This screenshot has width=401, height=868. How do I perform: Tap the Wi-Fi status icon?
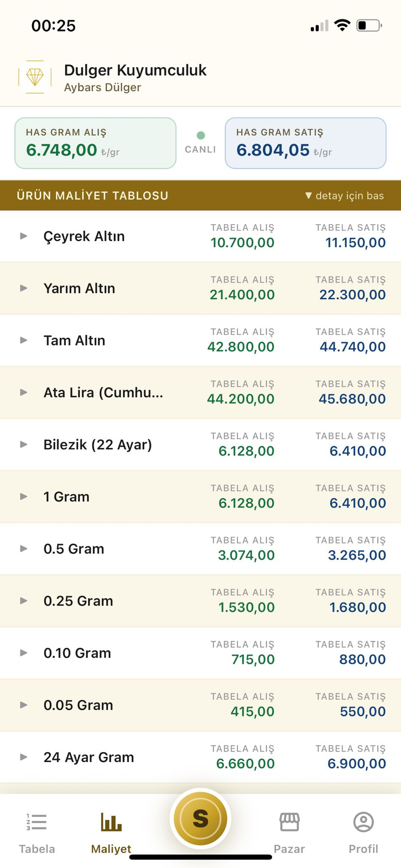(x=342, y=25)
